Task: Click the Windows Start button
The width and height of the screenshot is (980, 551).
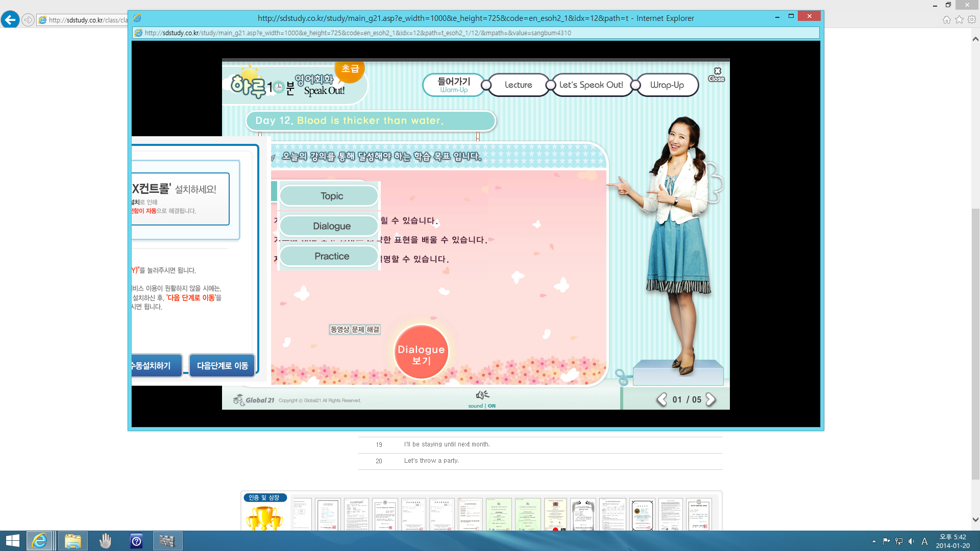Action: 12,541
